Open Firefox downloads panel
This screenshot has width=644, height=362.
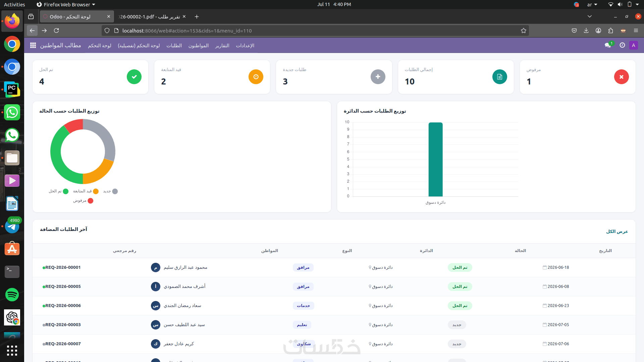(x=586, y=31)
